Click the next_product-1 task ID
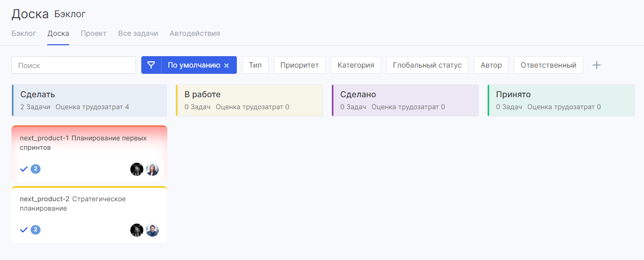Image resolution: width=644 pixels, height=260 pixels. (44, 138)
